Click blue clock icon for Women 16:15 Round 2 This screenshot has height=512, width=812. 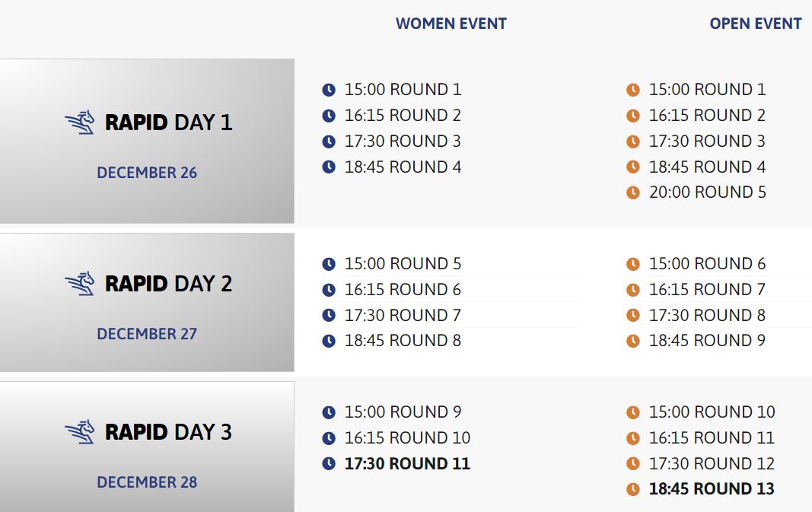(329, 116)
